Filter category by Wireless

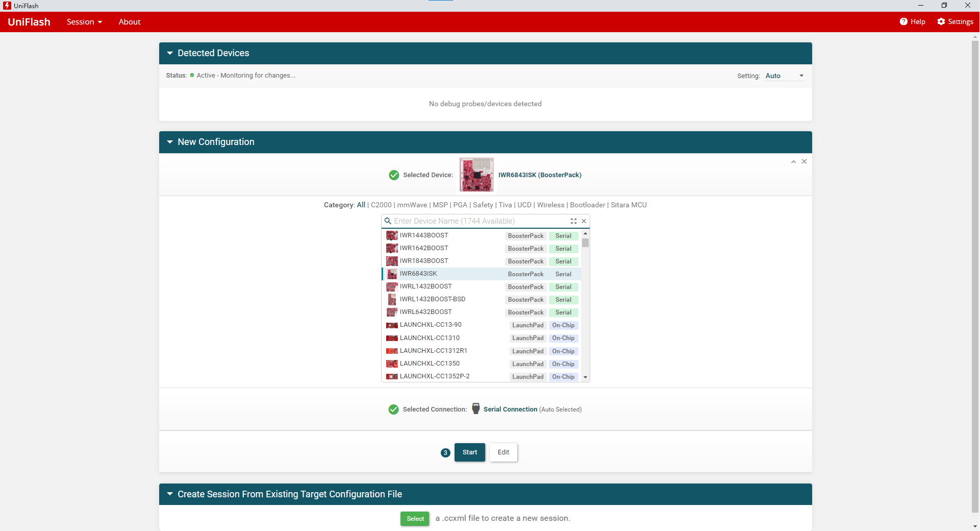point(551,205)
